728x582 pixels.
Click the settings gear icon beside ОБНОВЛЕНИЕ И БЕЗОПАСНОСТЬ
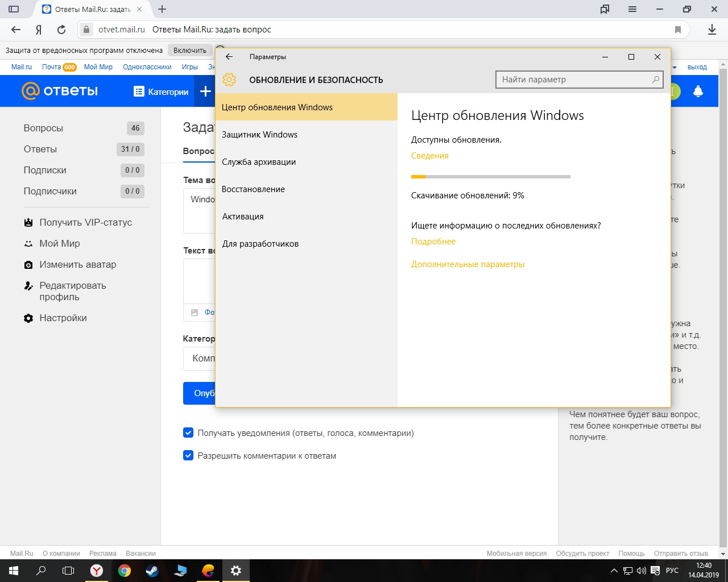tap(229, 80)
